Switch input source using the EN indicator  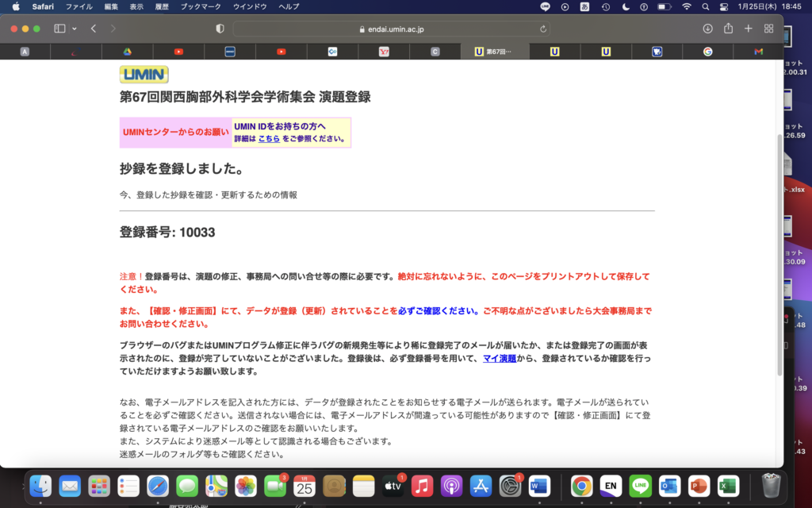(611, 487)
